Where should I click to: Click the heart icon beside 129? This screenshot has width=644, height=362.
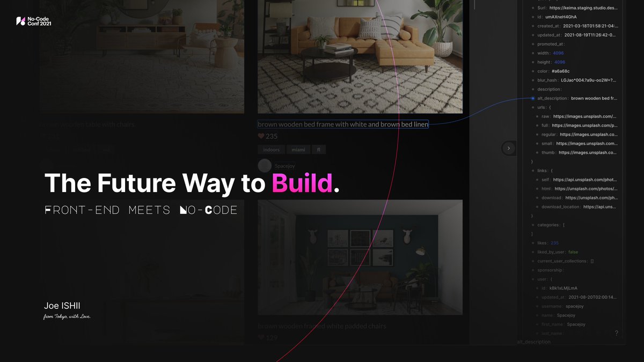[x=261, y=337]
